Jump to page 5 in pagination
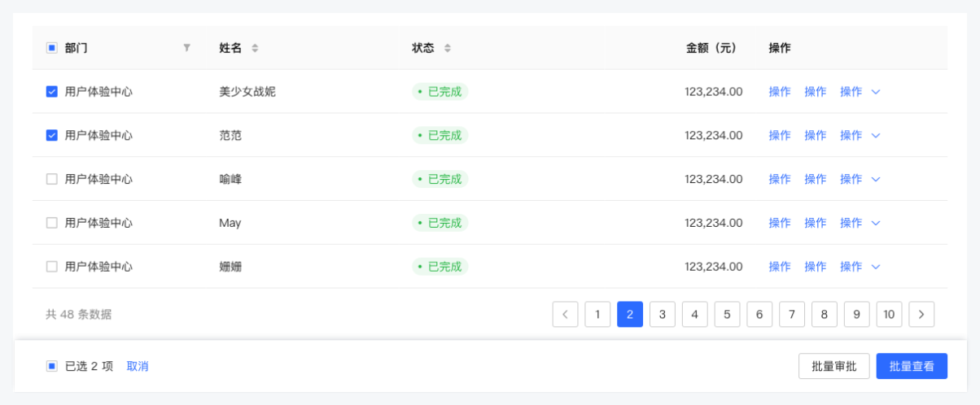The width and height of the screenshot is (980, 405). pos(727,314)
